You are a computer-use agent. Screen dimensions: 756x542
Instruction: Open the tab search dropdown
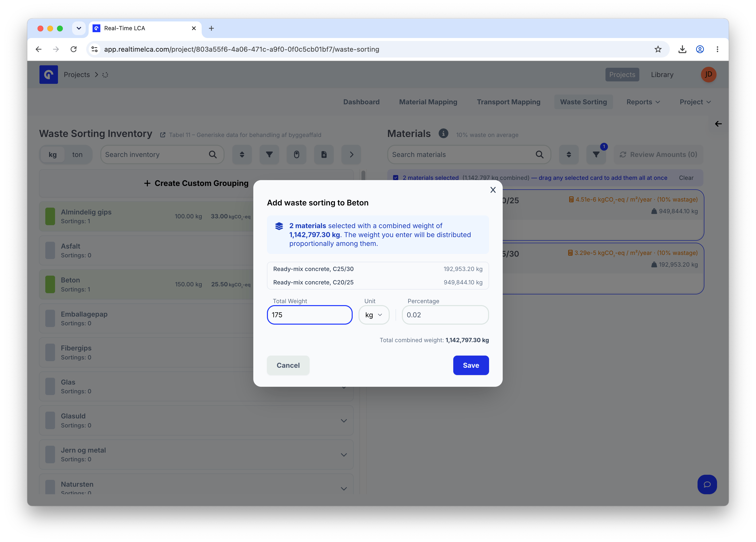(x=79, y=28)
